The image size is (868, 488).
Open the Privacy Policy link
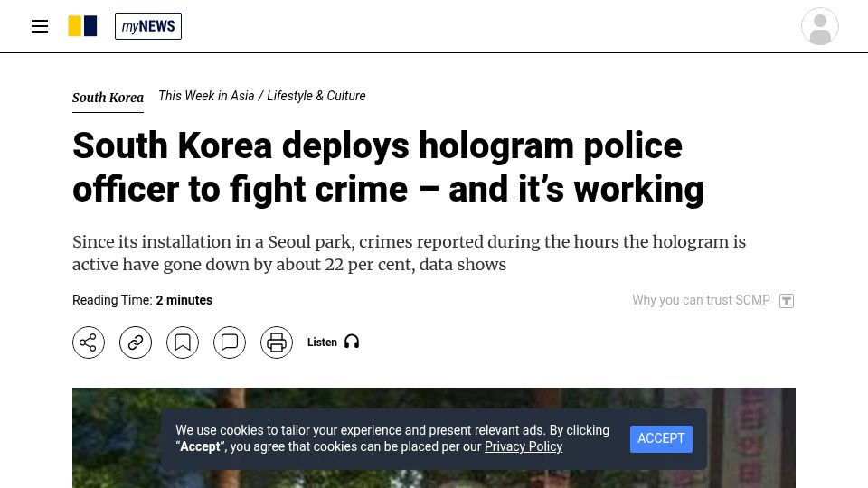pos(524,446)
